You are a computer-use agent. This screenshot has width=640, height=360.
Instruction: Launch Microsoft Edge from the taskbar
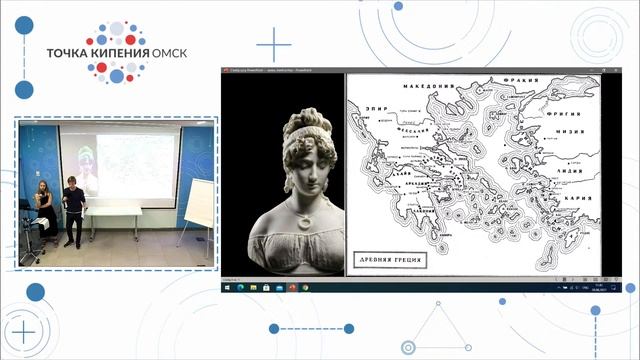240,288
